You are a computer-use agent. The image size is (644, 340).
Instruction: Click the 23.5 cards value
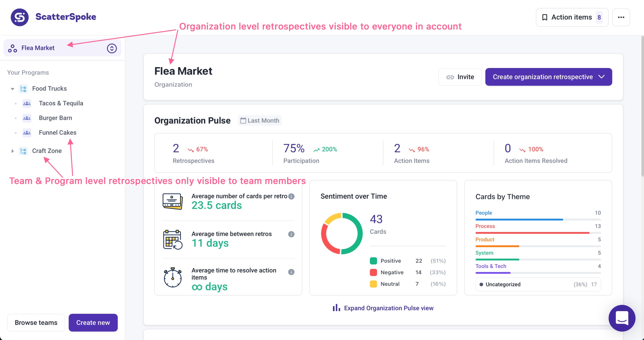coord(217,205)
